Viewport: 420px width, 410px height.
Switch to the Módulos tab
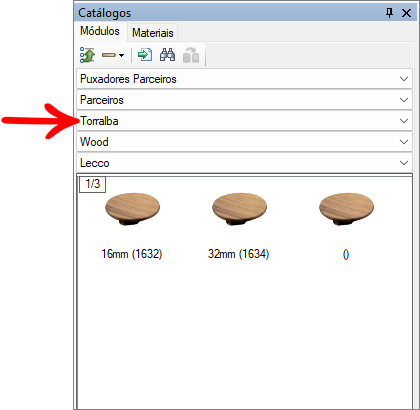tap(100, 31)
